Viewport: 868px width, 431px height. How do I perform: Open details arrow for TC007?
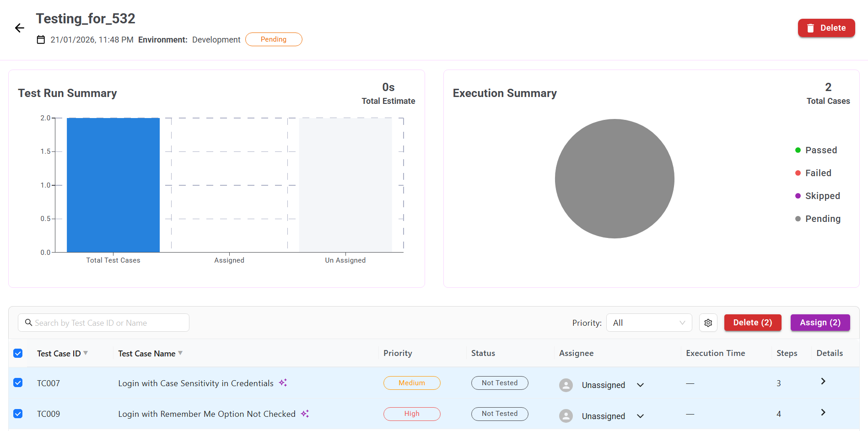[x=823, y=382]
